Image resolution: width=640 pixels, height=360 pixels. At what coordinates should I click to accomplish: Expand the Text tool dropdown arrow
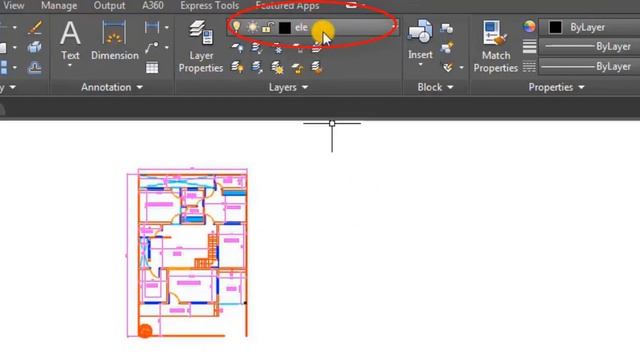(70, 65)
